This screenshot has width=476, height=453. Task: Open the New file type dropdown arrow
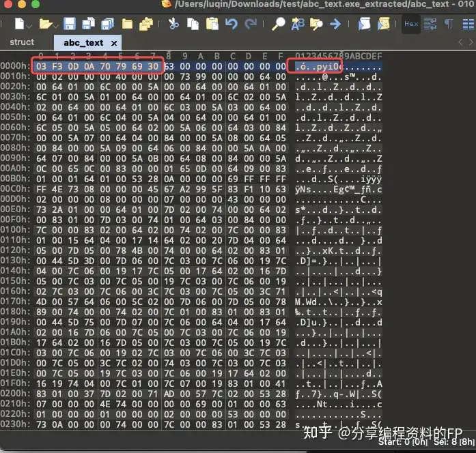tap(29, 27)
